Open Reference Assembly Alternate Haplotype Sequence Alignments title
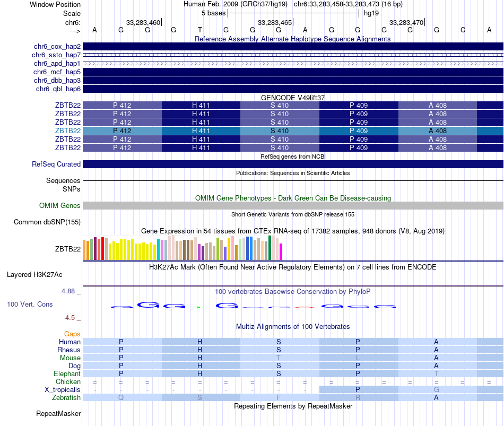504x426 pixels. (x=292, y=39)
